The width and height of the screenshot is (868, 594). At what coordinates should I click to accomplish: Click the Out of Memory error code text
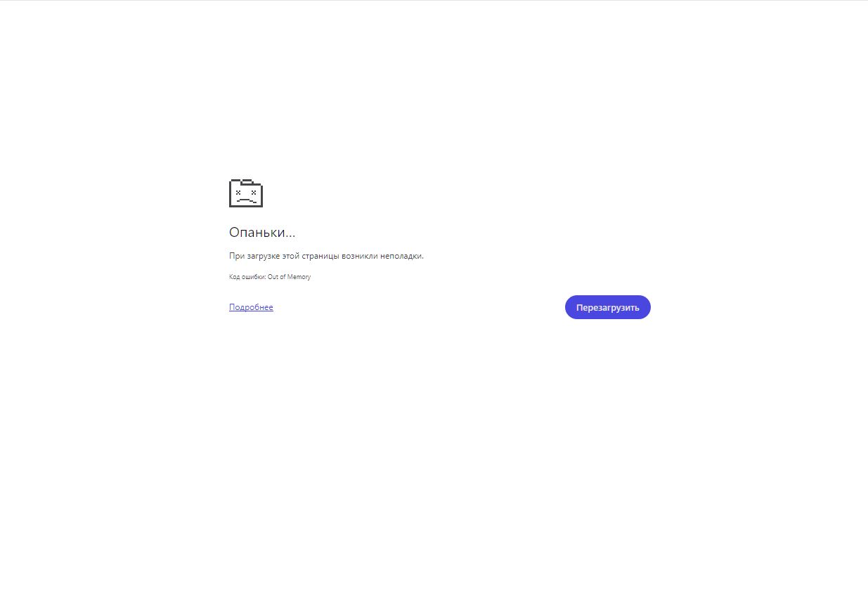tap(289, 277)
